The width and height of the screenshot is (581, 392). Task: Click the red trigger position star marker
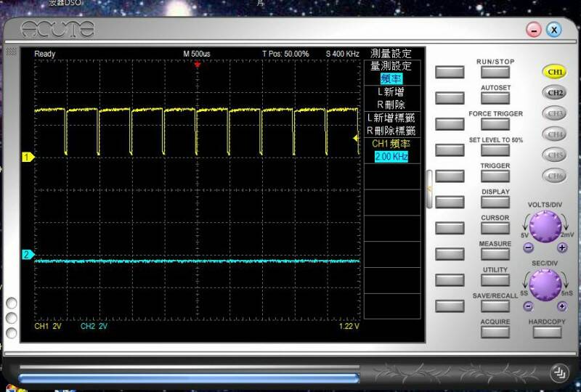point(198,65)
